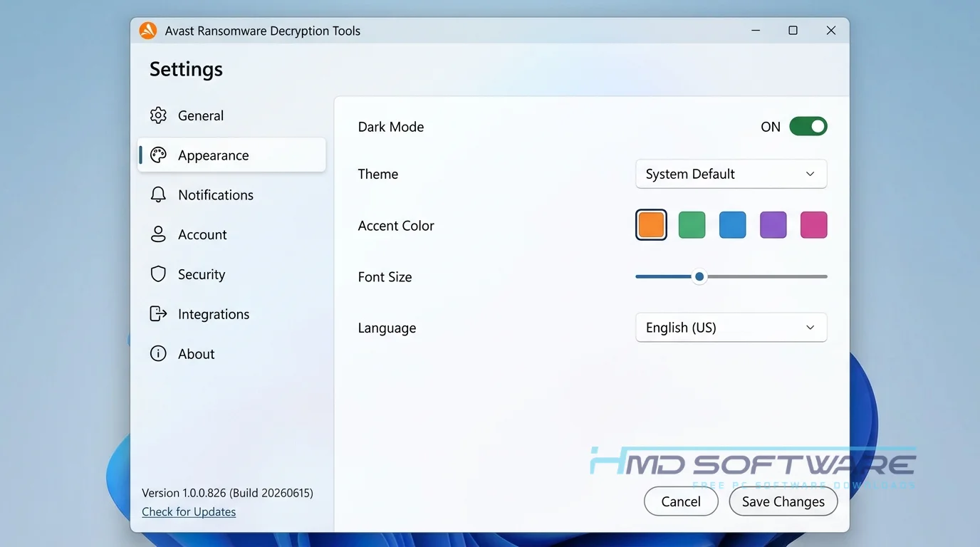Click the Integrations export icon

[x=158, y=314]
